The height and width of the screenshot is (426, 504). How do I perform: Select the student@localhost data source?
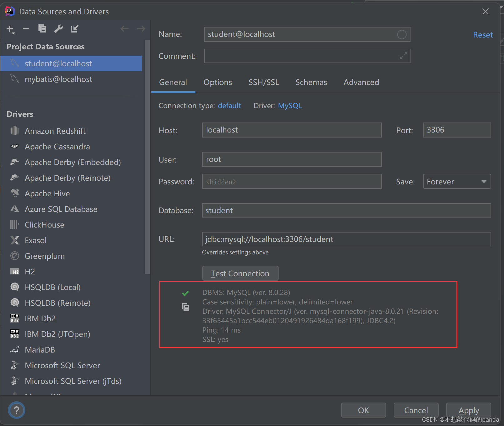71,63
